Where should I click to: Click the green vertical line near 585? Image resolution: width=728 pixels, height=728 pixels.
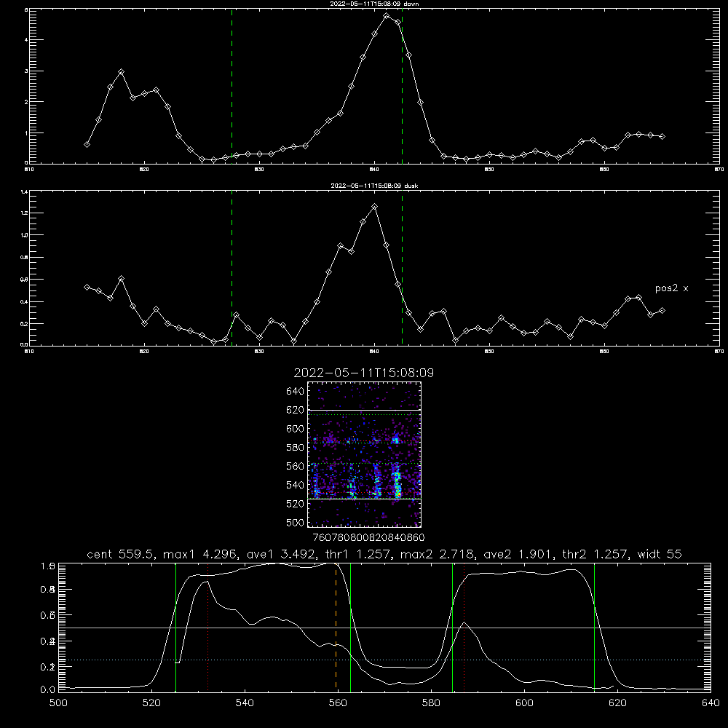(452, 627)
